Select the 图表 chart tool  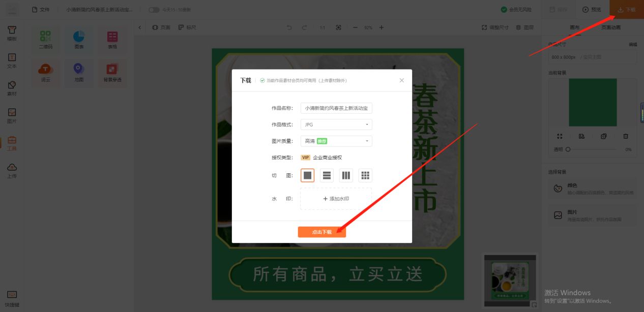pyautogui.click(x=79, y=40)
